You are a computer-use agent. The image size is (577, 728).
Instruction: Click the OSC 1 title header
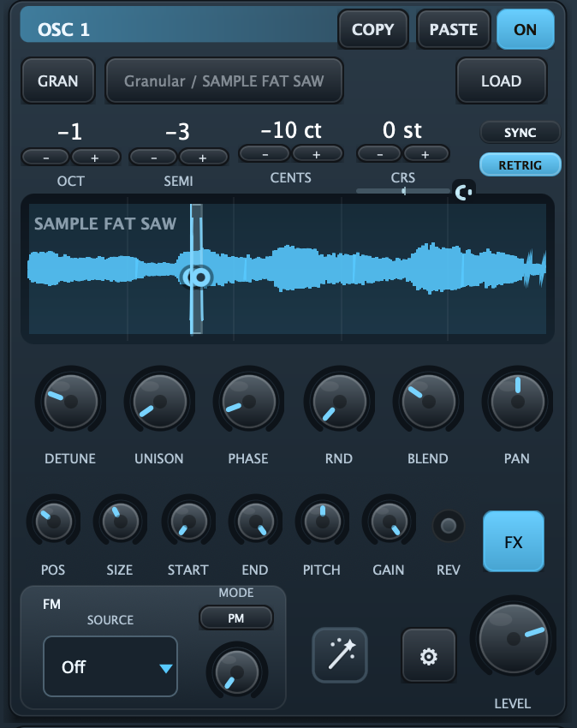click(63, 30)
